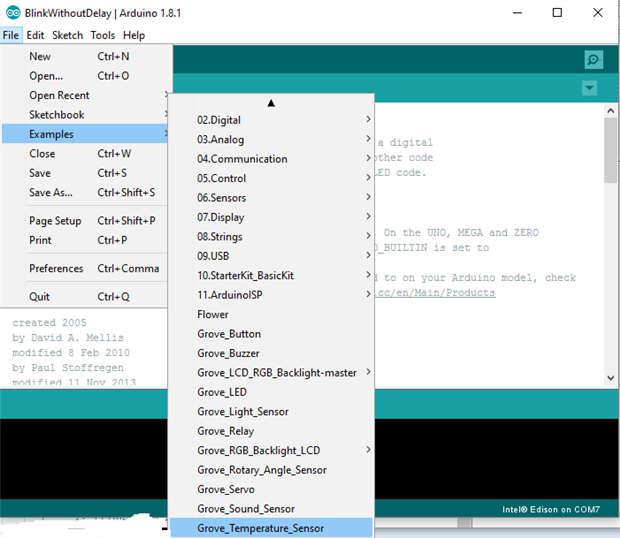The image size is (620, 538).
Task: Open the Tools menu
Action: tap(102, 35)
